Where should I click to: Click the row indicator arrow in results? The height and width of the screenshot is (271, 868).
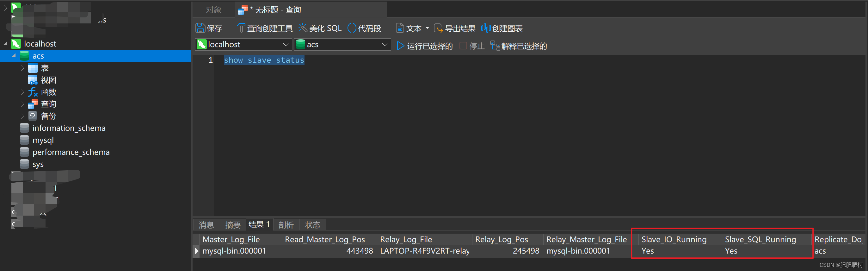[x=196, y=251]
